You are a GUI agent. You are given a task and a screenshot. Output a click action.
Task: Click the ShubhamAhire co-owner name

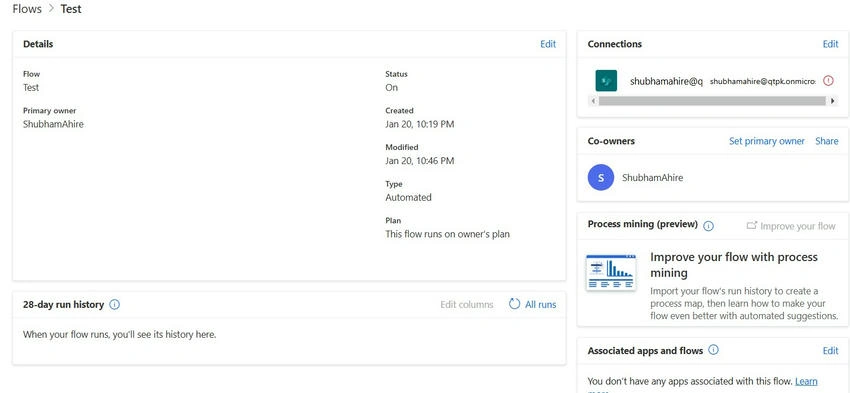pyautogui.click(x=653, y=178)
